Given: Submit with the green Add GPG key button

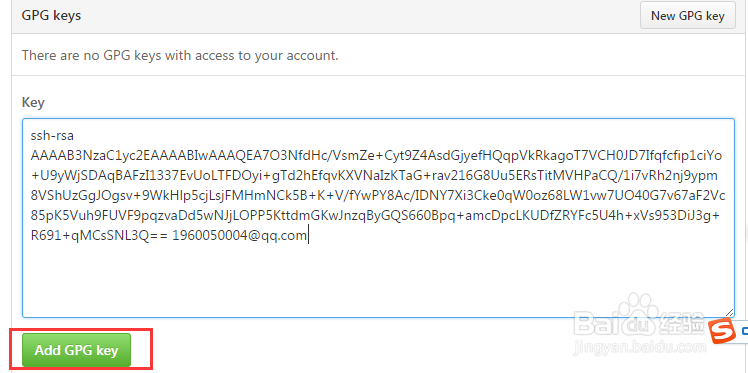Looking at the screenshot, I should click(76, 350).
